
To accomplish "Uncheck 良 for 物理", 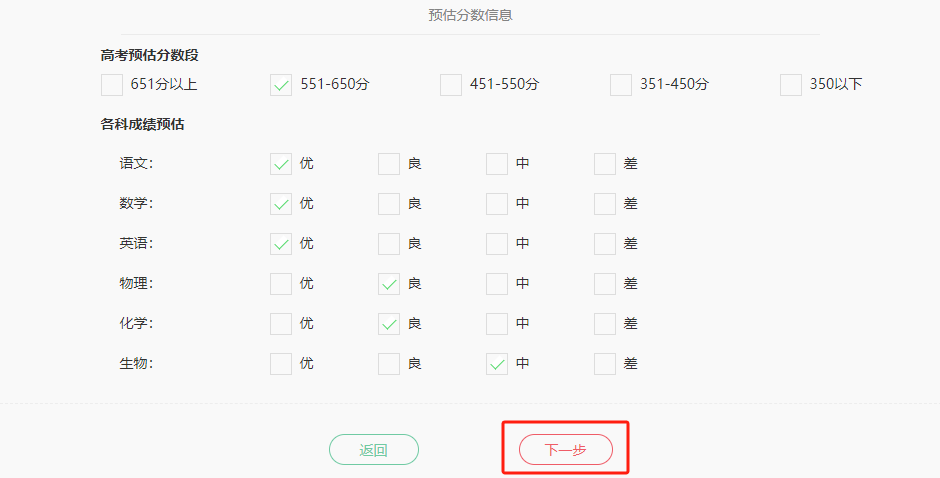I will click(389, 284).
